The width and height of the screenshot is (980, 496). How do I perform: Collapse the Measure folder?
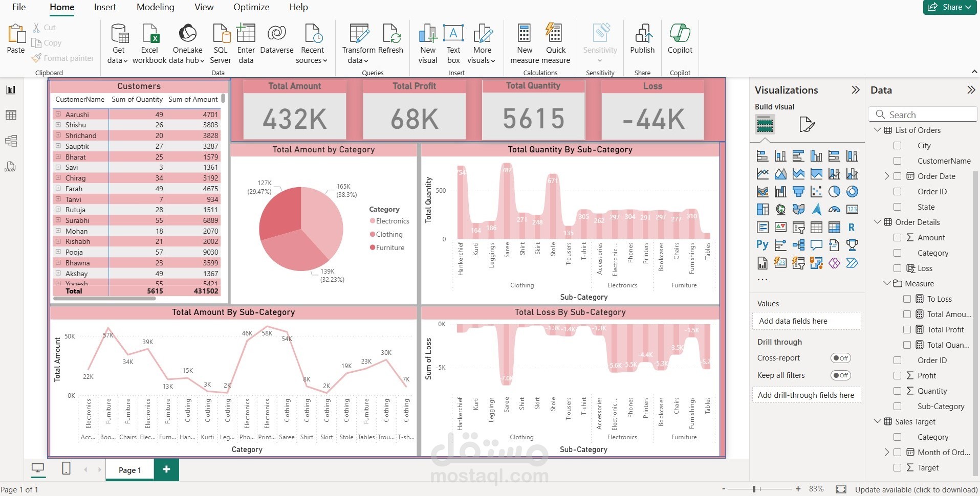tap(887, 283)
